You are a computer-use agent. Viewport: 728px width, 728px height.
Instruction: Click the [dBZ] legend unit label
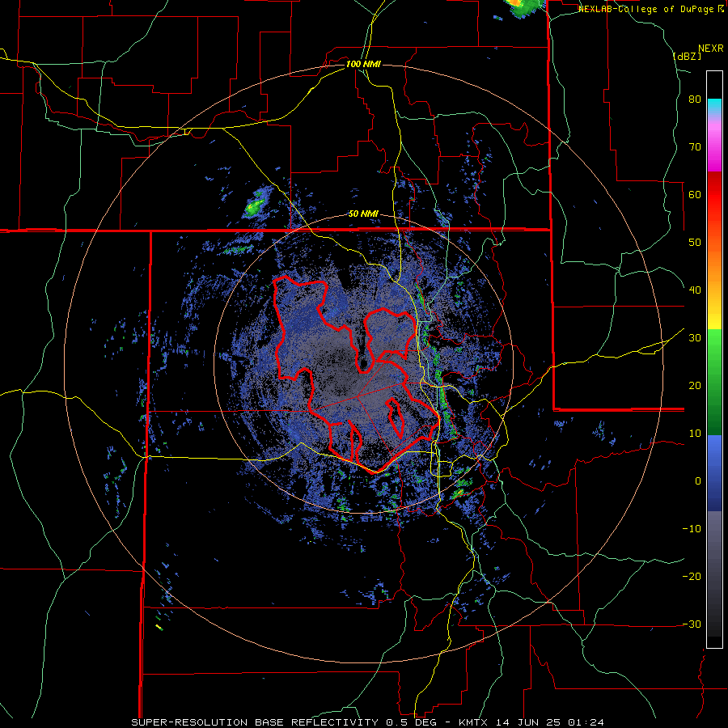click(x=687, y=57)
